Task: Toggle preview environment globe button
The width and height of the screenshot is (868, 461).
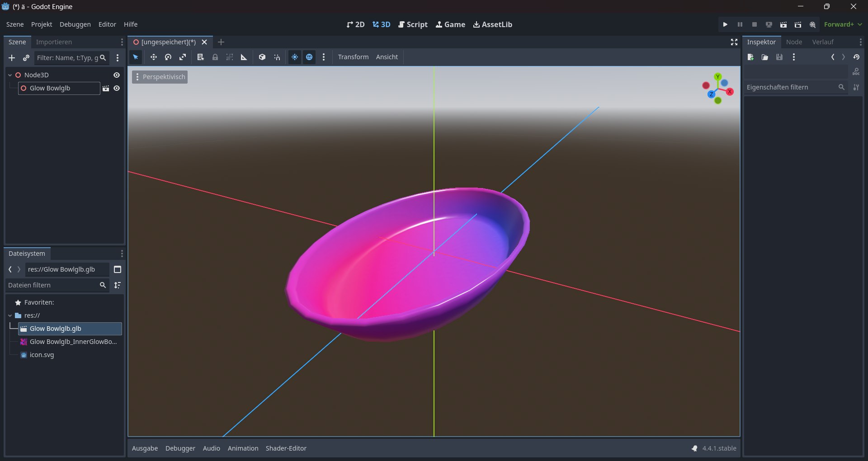Action: coord(309,57)
